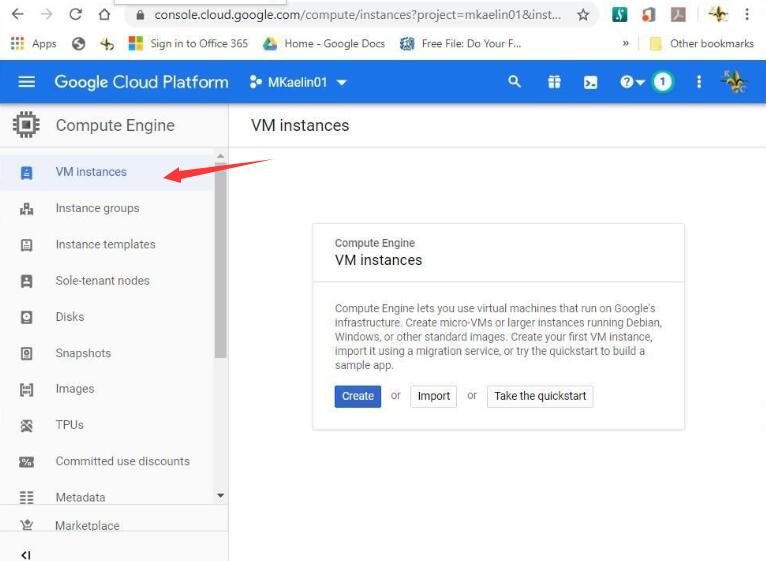Click the Instance templates icon
The image size is (766, 561).
coord(26,245)
